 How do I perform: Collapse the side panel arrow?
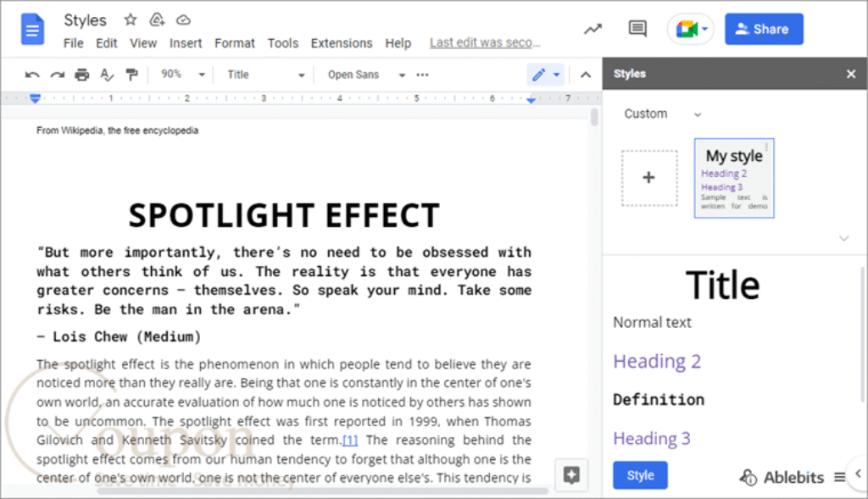tap(858, 474)
